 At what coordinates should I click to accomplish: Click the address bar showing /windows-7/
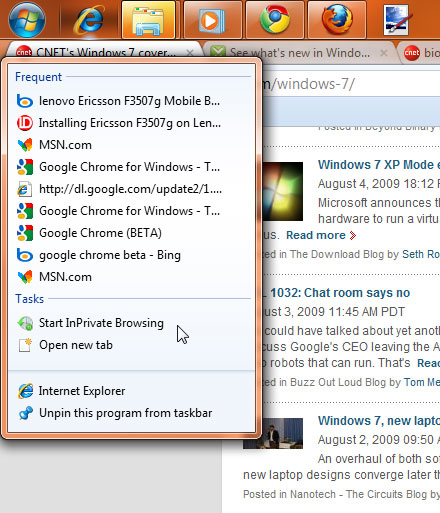[350, 84]
